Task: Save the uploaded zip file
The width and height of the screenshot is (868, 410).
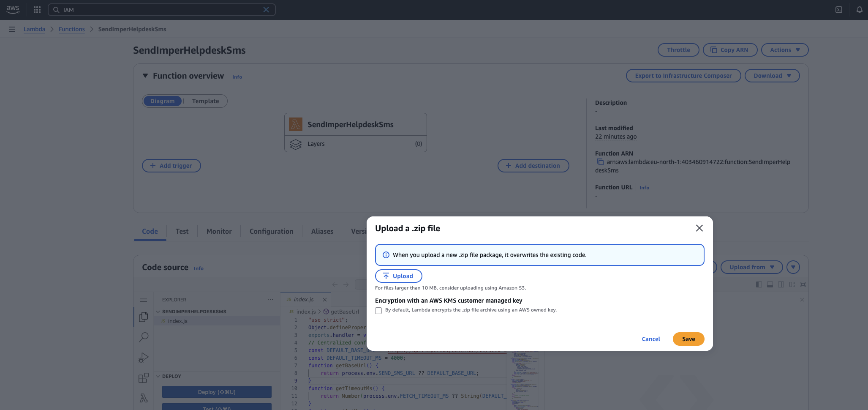Action: click(688, 339)
